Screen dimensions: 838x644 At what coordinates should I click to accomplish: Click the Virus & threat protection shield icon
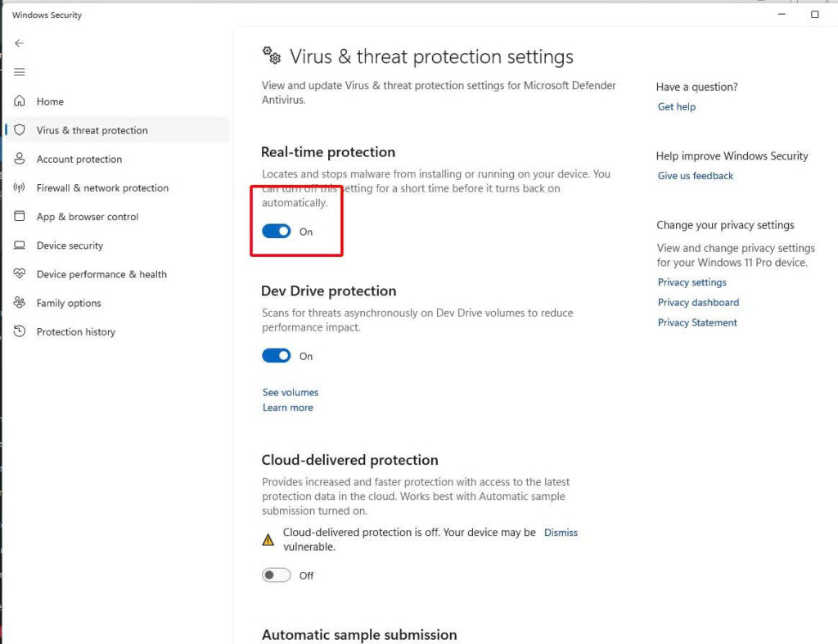(20, 130)
